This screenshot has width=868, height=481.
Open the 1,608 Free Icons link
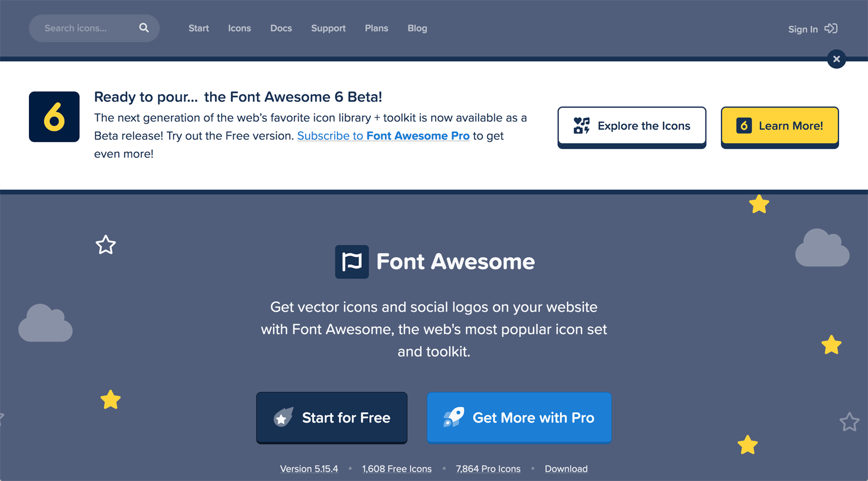click(x=397, y=469)
